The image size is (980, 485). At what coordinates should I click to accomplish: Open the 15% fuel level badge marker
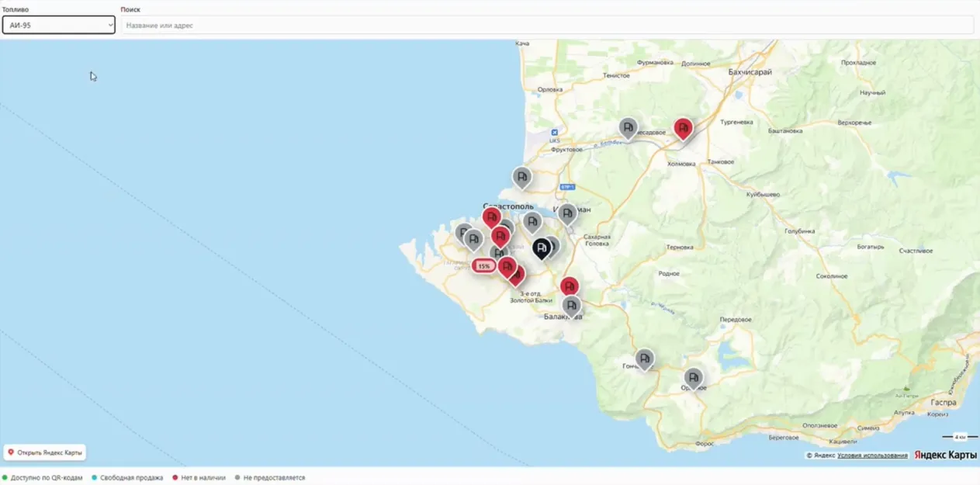tap(484, 266)
